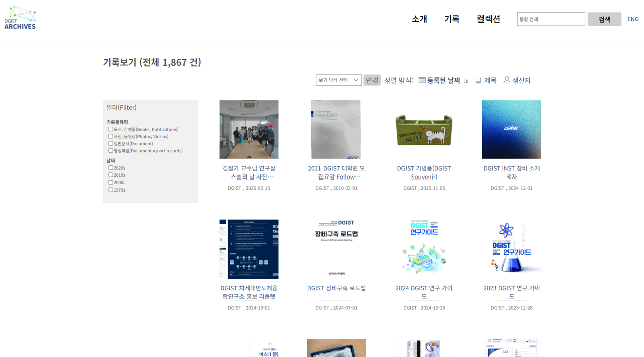This screenshot has height=357, width=644.
Task: Enable the 사진, 동영상(Photos, Videos) filter
Action: coord(111,136)
